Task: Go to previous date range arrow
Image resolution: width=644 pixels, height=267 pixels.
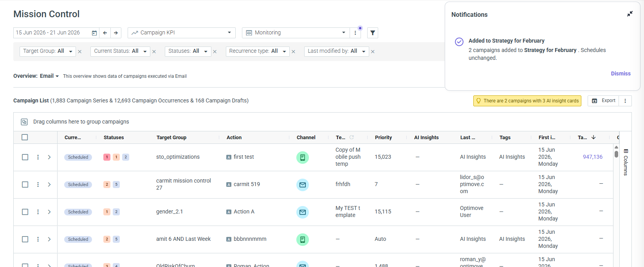Action: point(105,33)
